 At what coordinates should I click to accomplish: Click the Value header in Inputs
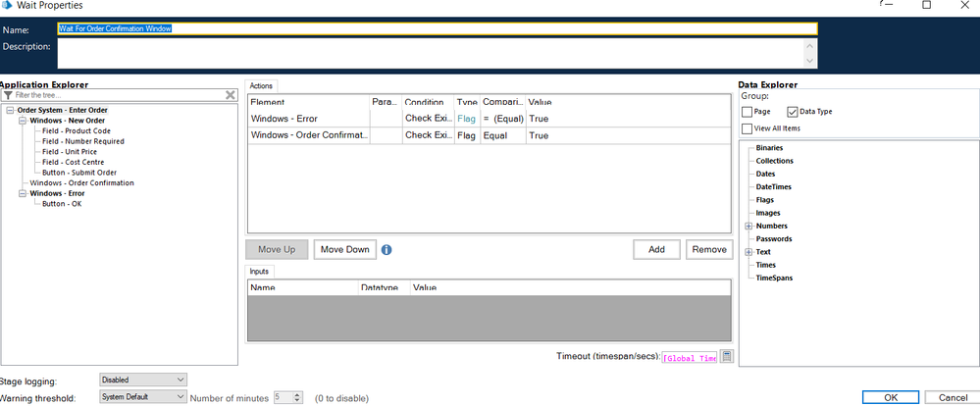tap(569, 288)
